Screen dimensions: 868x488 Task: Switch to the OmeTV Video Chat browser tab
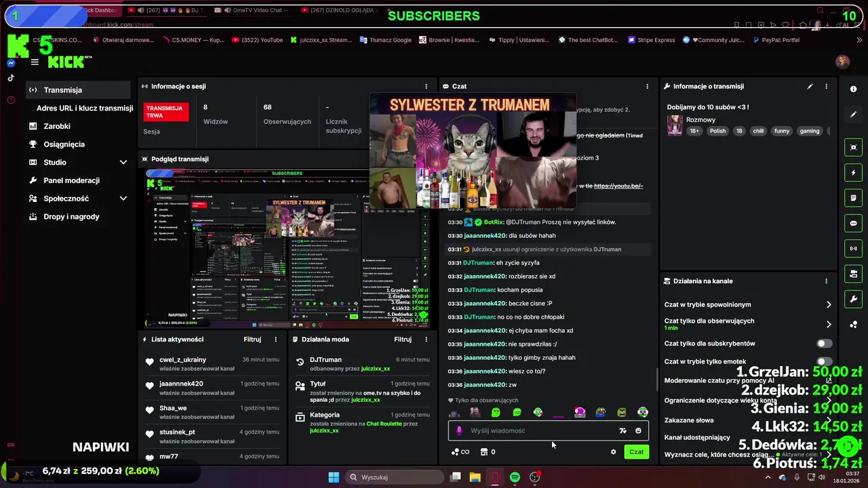coord(251,10)
